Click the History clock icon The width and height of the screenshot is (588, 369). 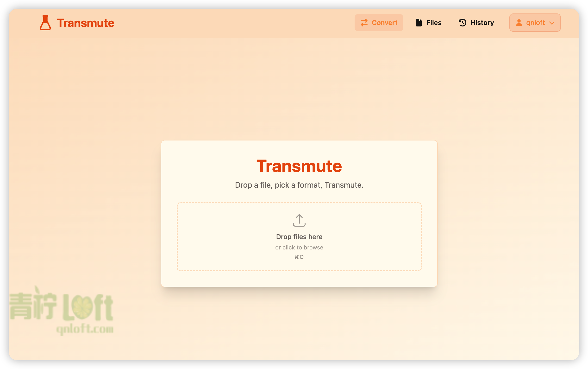click(x=462, y=22)
